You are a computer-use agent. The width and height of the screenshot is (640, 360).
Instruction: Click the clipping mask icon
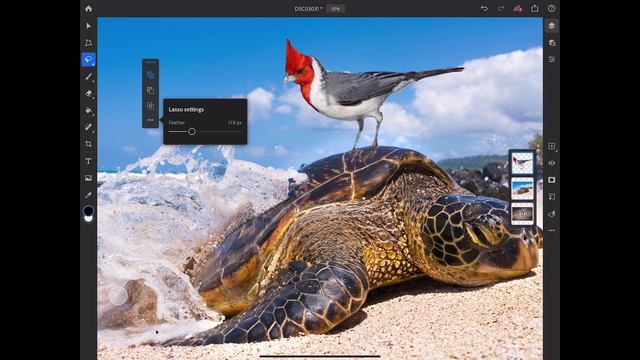(x=552, y=197)
